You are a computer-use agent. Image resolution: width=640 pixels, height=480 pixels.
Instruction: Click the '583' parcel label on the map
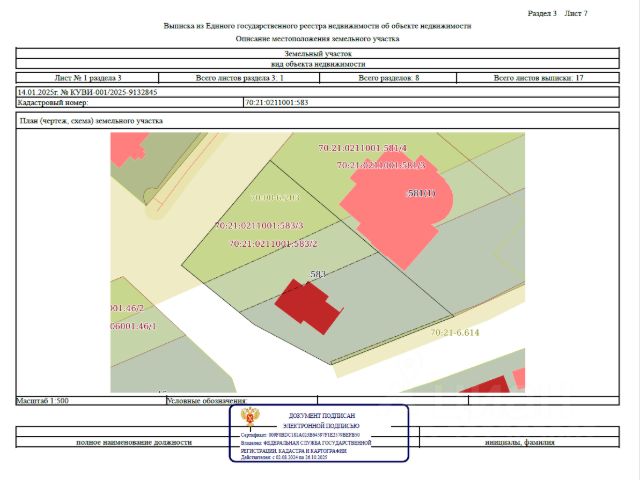[x=318, y=274]
